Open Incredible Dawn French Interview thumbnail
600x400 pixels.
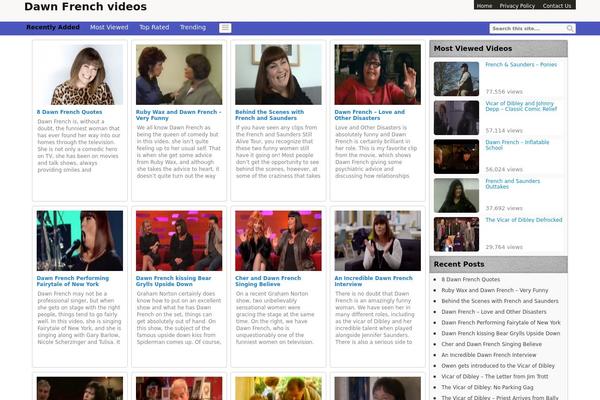[x=377, y=241]
